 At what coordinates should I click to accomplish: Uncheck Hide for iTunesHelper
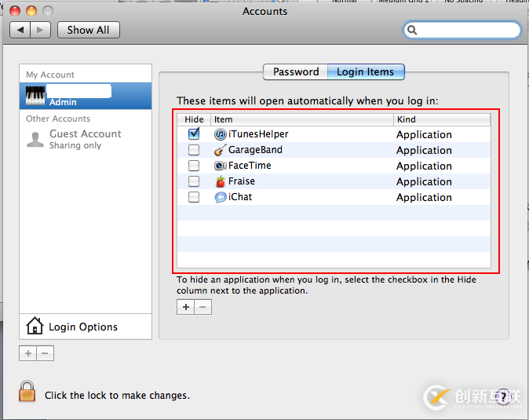[x=194, y=134]
